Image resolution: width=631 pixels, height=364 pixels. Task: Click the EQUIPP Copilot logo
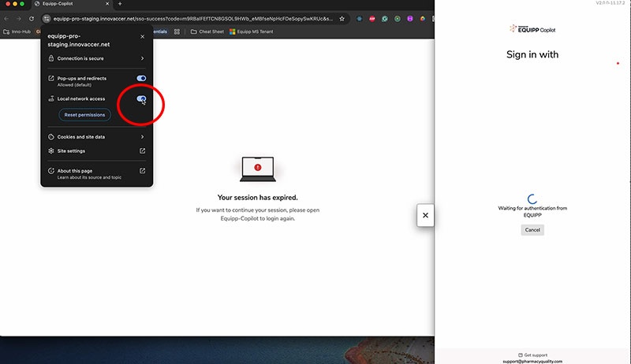[x=532, y=29]
